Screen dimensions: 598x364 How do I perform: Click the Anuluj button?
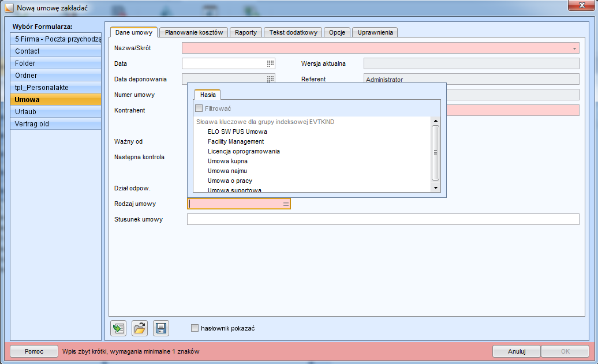coord(517,351)
